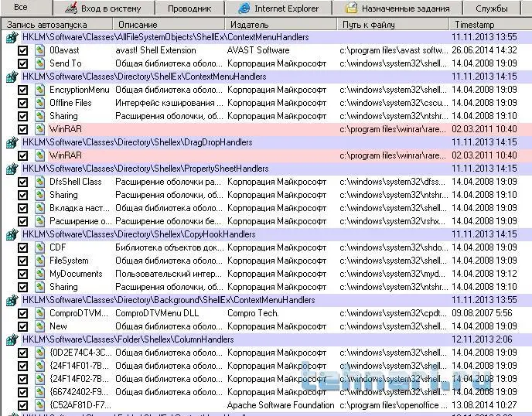This screenshot has width=532, height=416.
Task: Click the file icon beside Send To
Action: click(39, 63)
